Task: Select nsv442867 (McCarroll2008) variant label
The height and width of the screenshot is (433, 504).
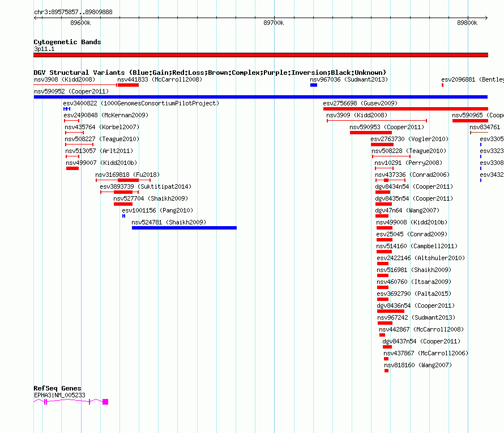Action: 421,329
